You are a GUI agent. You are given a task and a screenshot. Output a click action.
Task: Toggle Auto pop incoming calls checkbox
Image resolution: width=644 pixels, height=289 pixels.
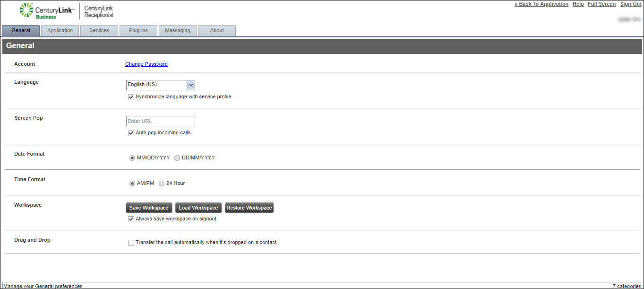tap(131, 133)
